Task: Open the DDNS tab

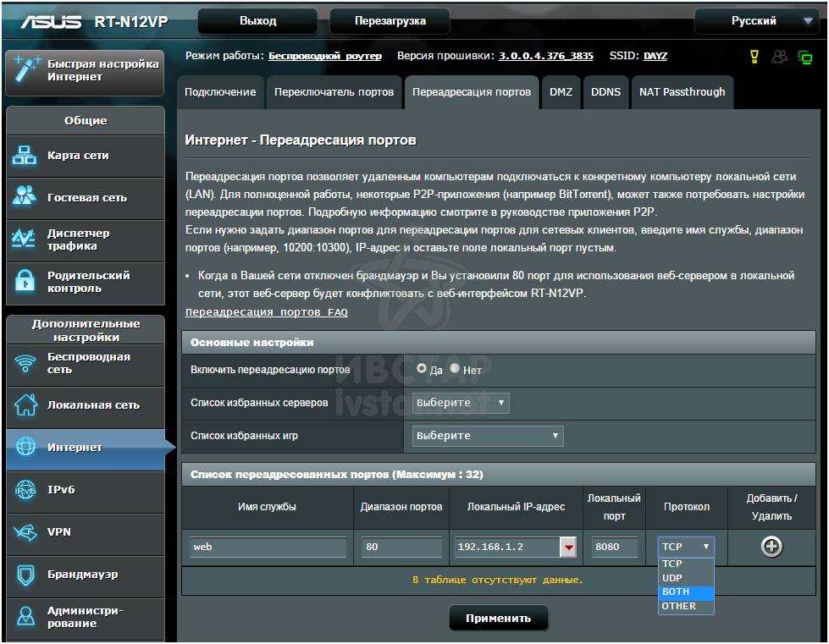Action: click(x=605, y=92)
